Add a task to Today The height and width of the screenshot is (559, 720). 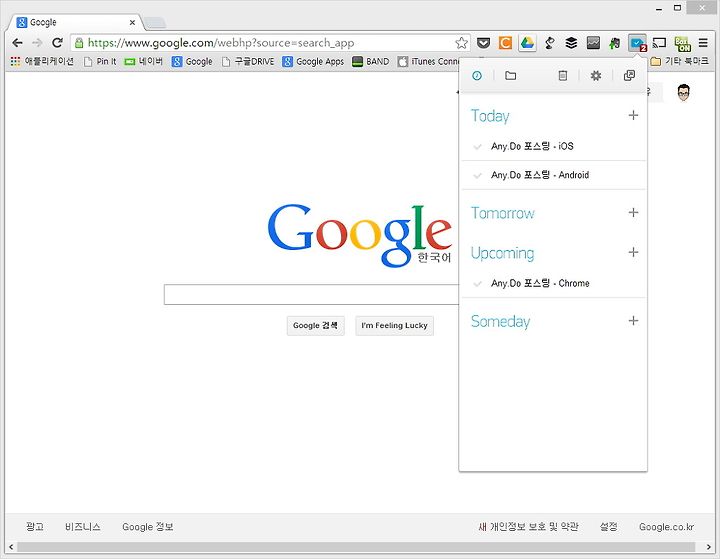(x=633, y=115)
